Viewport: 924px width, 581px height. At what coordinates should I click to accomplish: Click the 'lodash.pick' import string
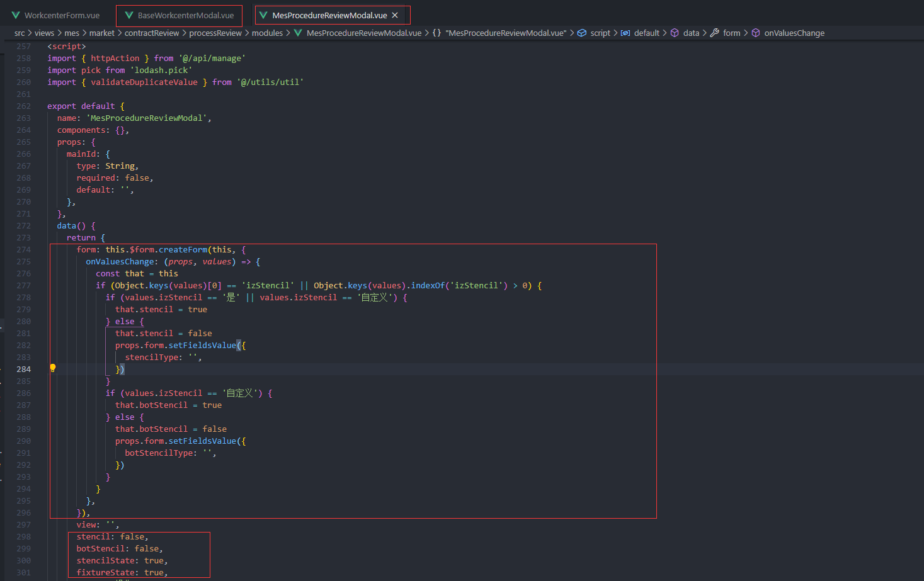click(x=161, y=70)
